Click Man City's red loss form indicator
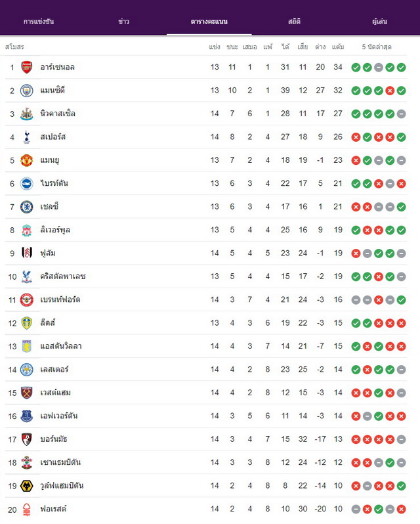Screen dimensions: 420x524 (390, 91)
